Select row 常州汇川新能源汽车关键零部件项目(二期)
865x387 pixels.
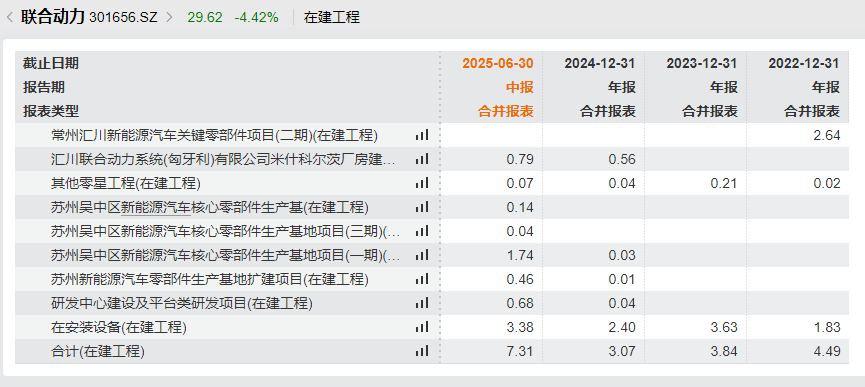point(431,135)
